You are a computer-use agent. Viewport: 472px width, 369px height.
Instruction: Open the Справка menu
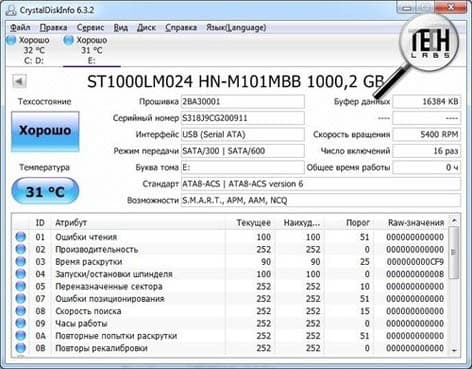[181, 27]
